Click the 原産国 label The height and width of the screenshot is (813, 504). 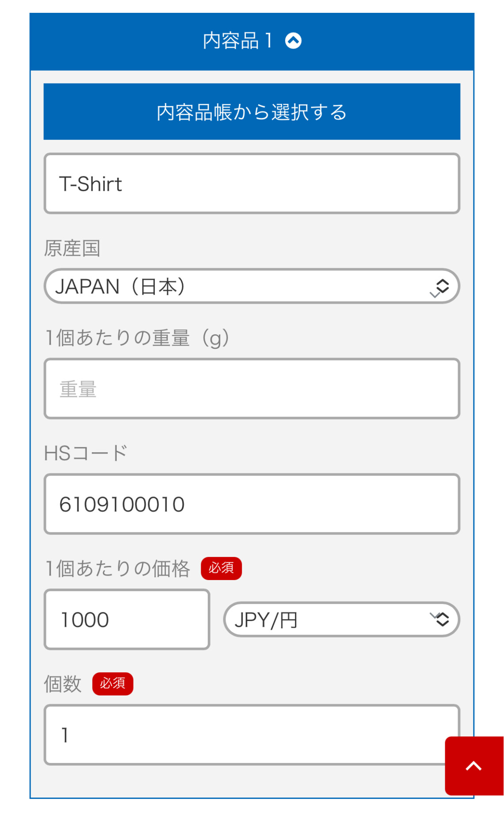(x=72, y=248)
